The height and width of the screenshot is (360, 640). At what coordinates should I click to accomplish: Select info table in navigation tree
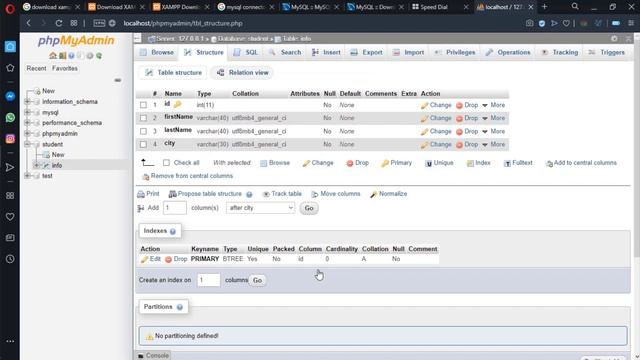[57, 165]
